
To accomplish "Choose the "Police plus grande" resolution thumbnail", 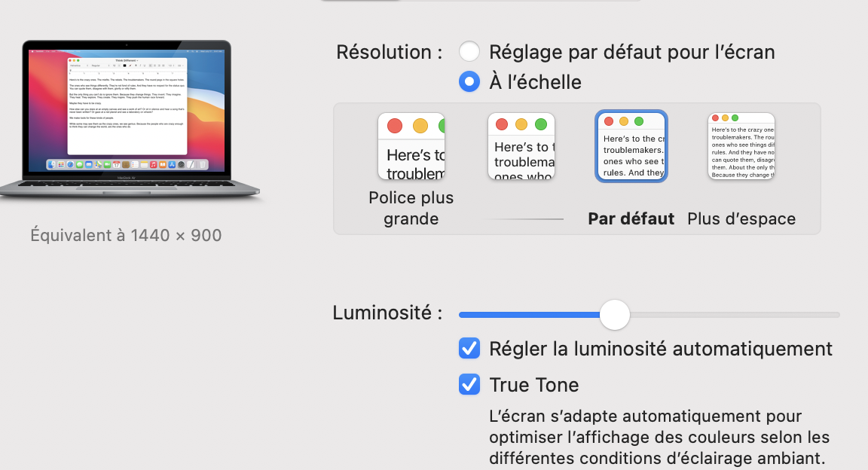I will point(411,146).
